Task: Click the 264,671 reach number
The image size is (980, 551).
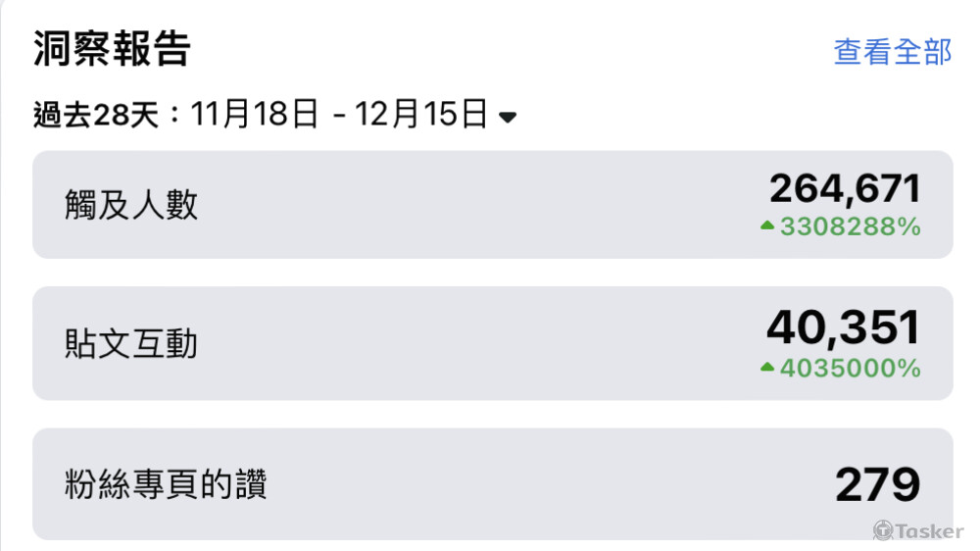Action: coord(845,188)
